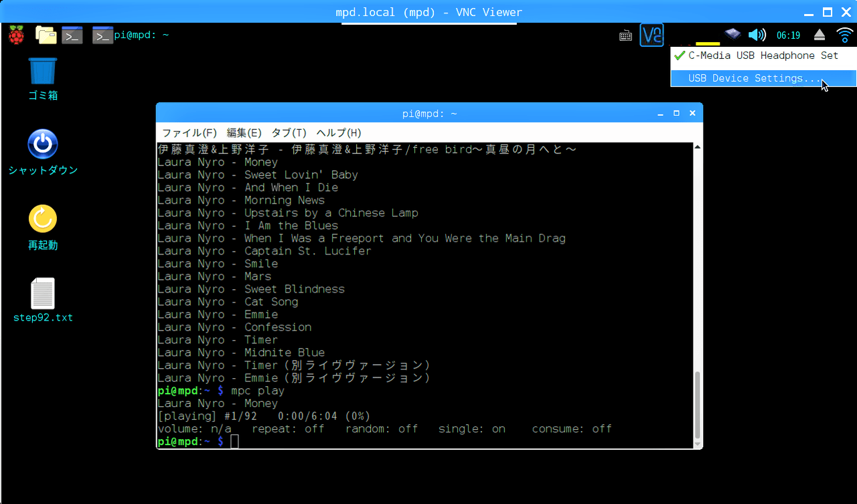Viewport: 857px width, 504px height.
Task: Click the chip-shaped tray icon
Action: [x=733, y=33]
